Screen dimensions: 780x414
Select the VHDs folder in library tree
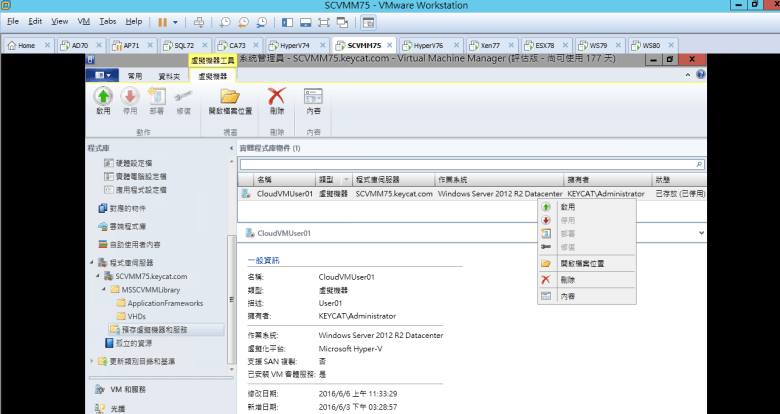[138, 315]
